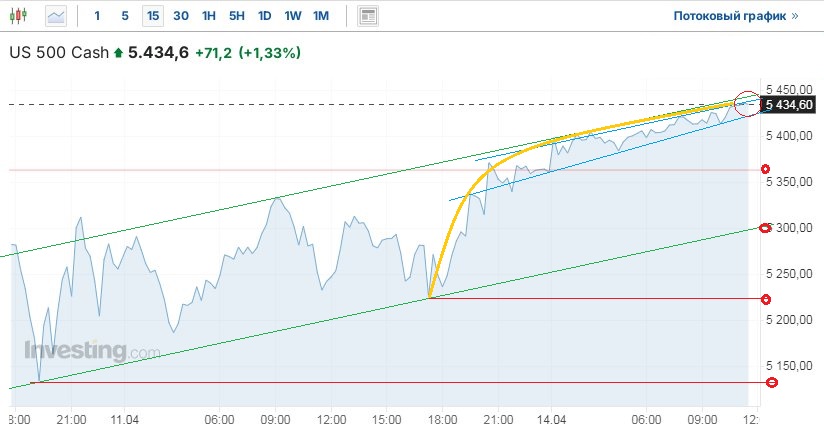The width and height of the screenshot is (824, 429).
Task: Choose the 5H timeframe
Action: [x=236, y=16]
